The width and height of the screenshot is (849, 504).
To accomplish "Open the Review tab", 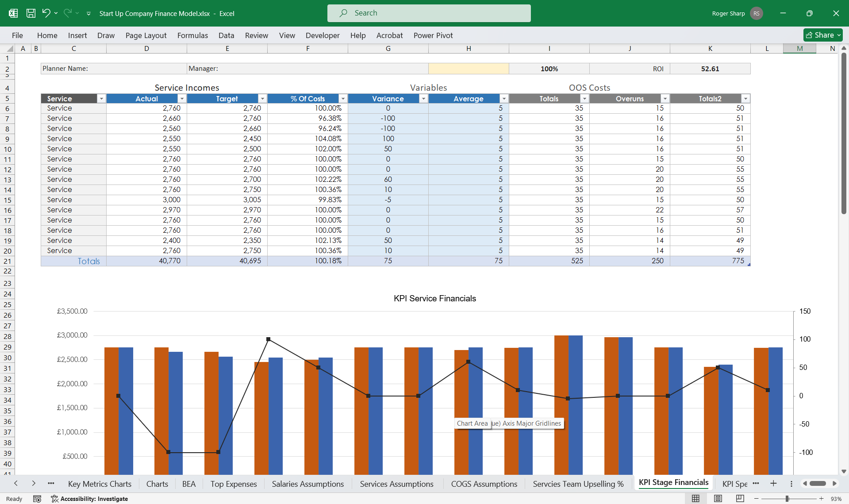I will (x=257, y=35).
